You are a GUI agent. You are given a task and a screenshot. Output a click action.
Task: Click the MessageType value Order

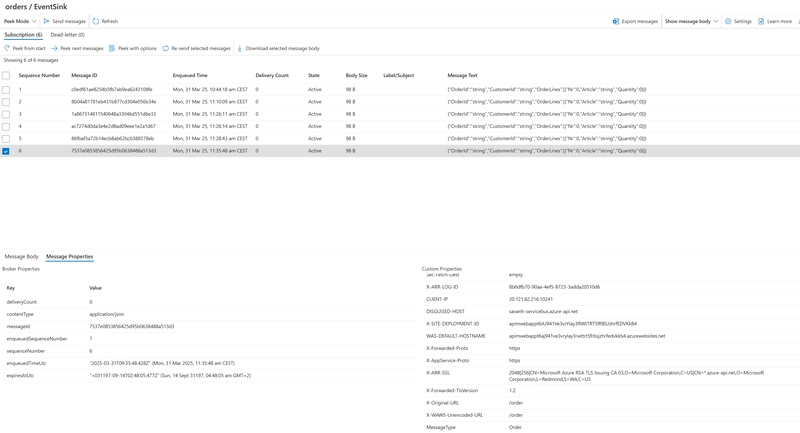pyautogui.click(x=515, y=427)
